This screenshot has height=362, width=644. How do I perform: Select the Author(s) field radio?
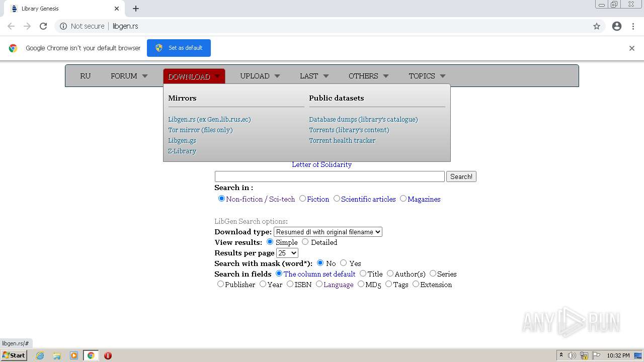pyautogui.click(x=390, y=274)
